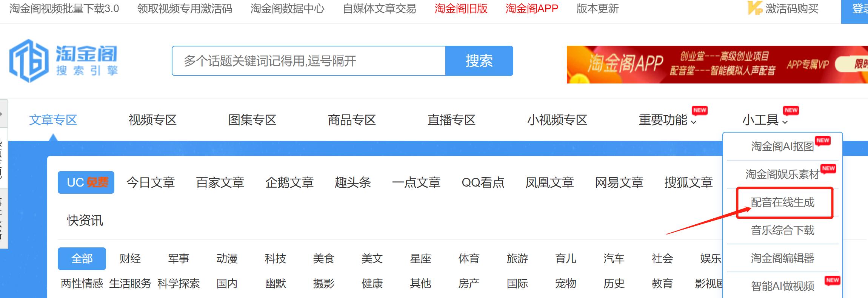Choose the QQ看点 source

tap(483, 182)
